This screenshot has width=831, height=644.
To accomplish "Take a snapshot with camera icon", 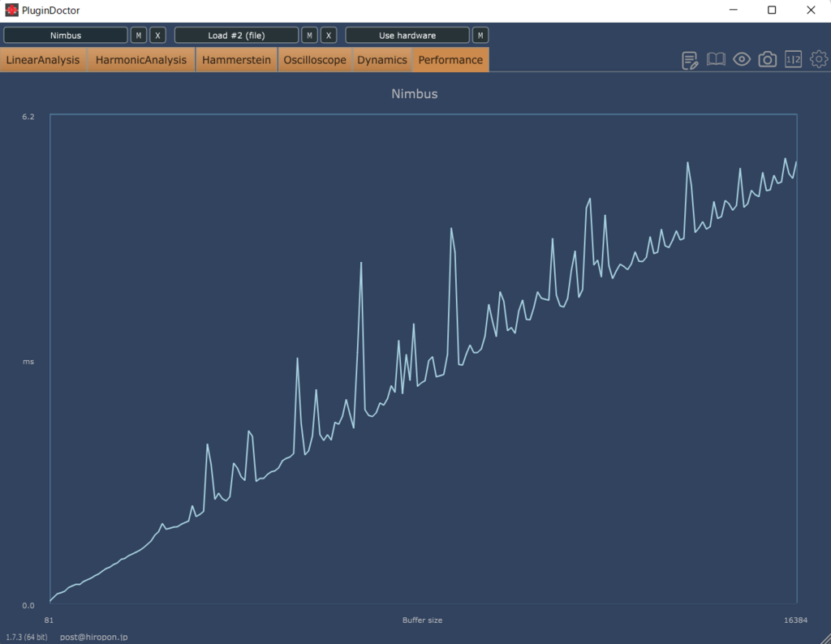I will [x=767, y=59].
